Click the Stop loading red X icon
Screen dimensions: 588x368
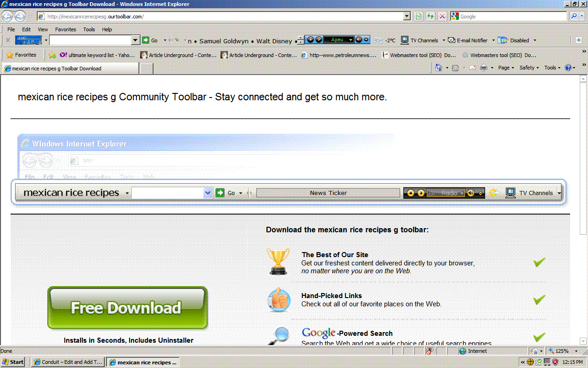(x=442, y=17)
